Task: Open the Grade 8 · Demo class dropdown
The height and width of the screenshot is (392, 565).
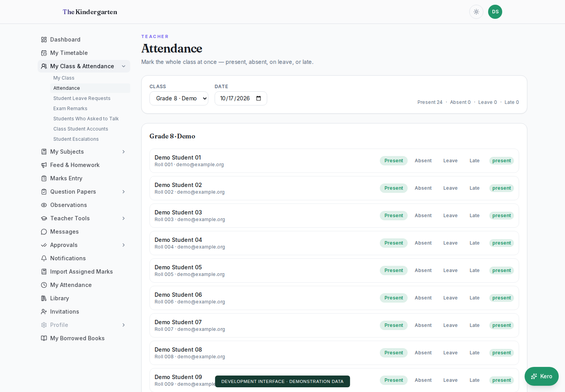Action: coord(179,98)
